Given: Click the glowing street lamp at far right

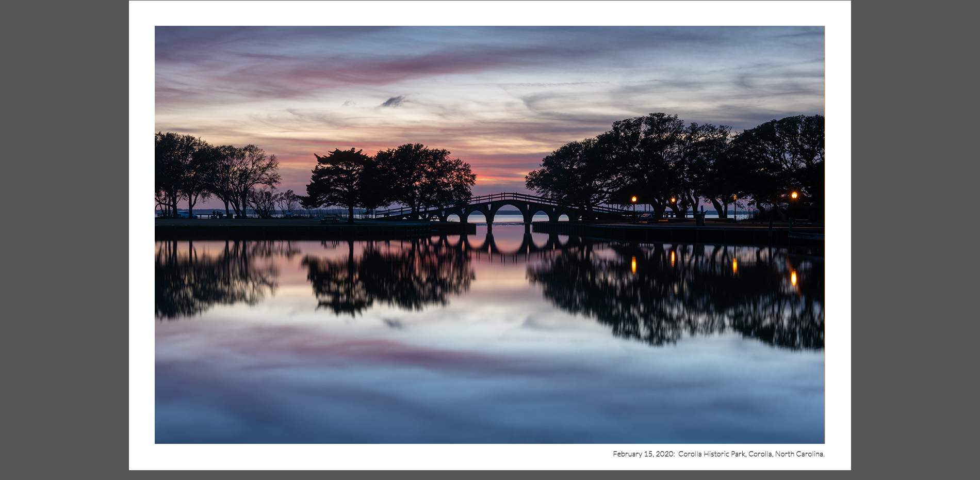Looking at the screenshot, I should point(794,195).
